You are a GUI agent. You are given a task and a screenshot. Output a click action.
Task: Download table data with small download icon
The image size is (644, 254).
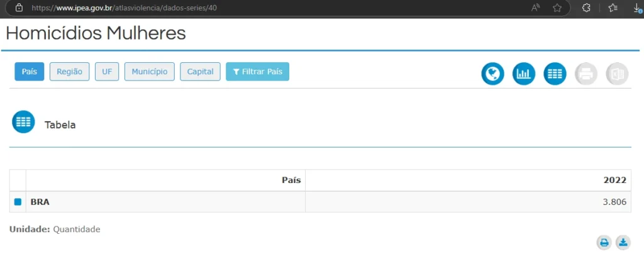pos(622,242)
